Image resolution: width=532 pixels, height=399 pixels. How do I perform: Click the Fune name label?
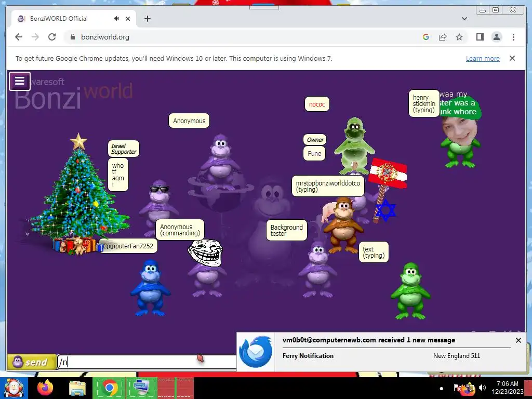pyautogui.click(x=314, y=153)
